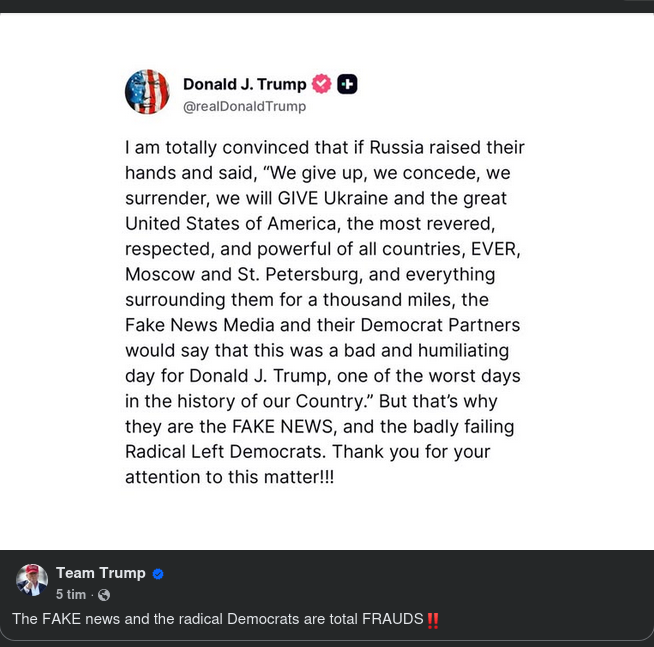Click the "Donald J. Trump" display name

(245, 84)
